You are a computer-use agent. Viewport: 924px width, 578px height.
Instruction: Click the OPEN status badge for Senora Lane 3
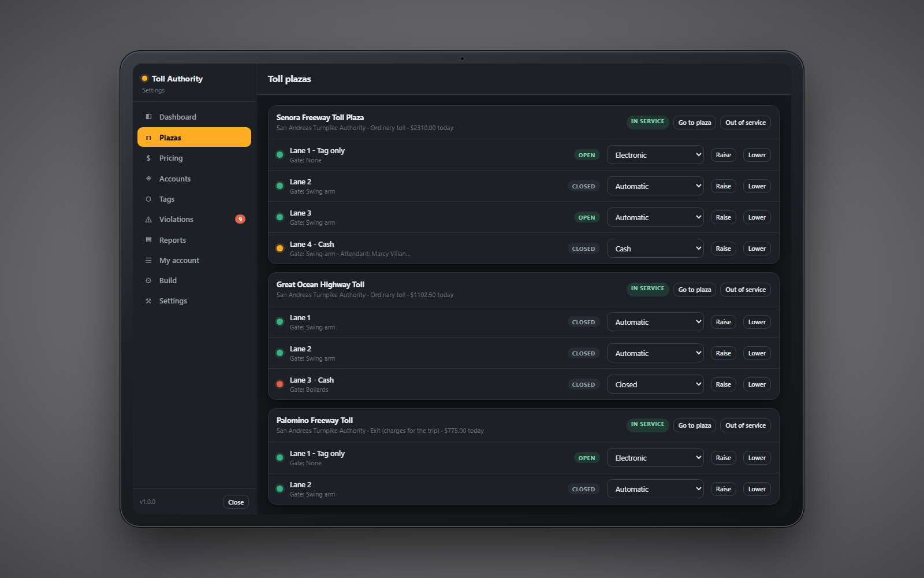pos(587,217)
